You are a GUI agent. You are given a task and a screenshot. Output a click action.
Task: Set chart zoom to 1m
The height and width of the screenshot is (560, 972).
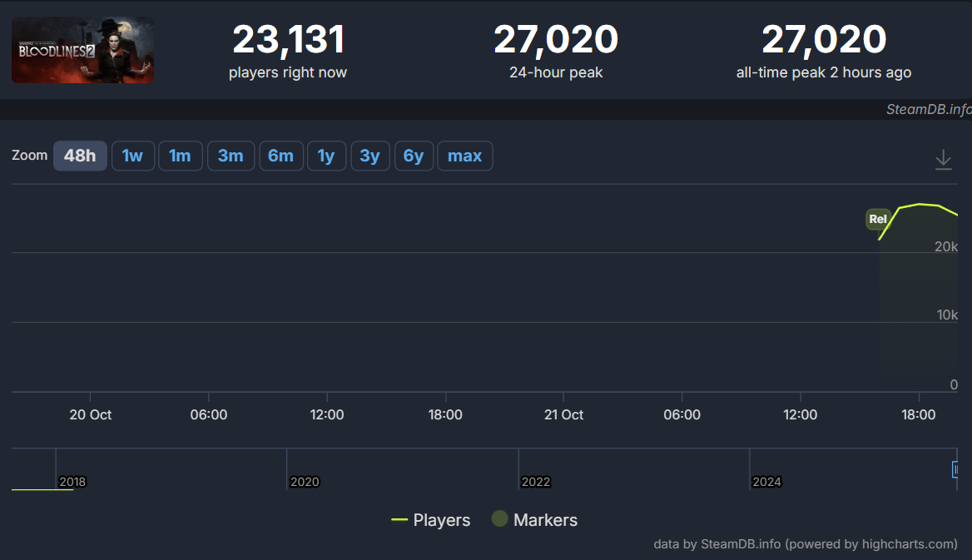(180, 156)
